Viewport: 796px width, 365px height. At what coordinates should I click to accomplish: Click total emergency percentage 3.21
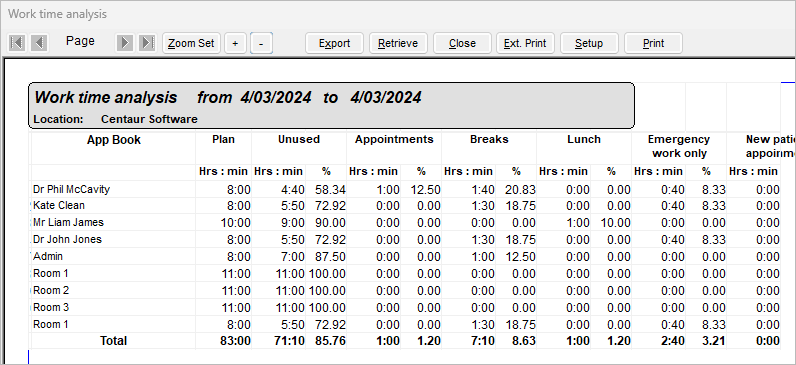[x=714, y=341]
